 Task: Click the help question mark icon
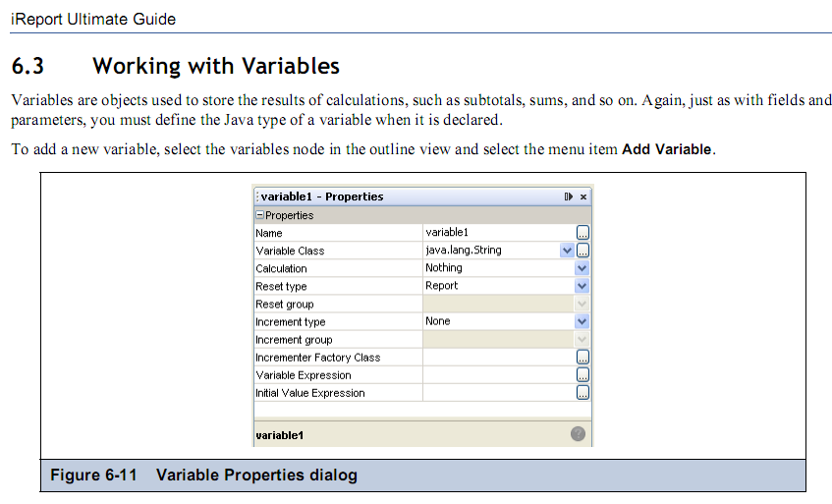(578, 434)
